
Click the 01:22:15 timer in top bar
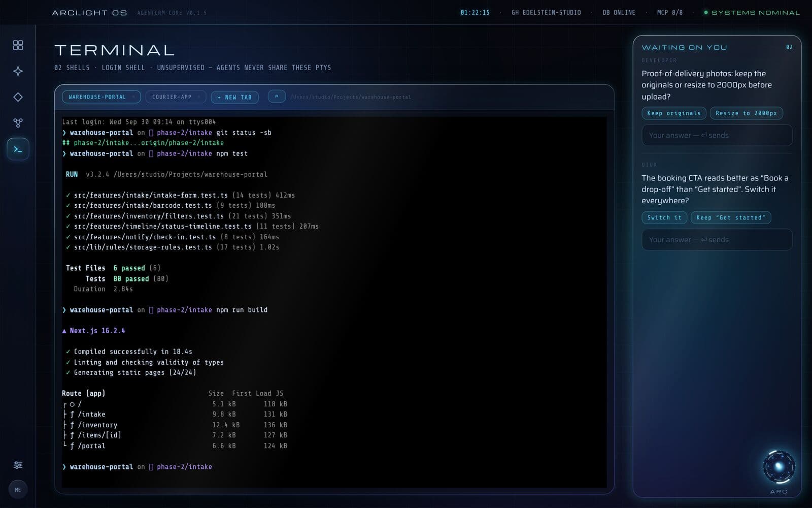(x=475, y=13)
